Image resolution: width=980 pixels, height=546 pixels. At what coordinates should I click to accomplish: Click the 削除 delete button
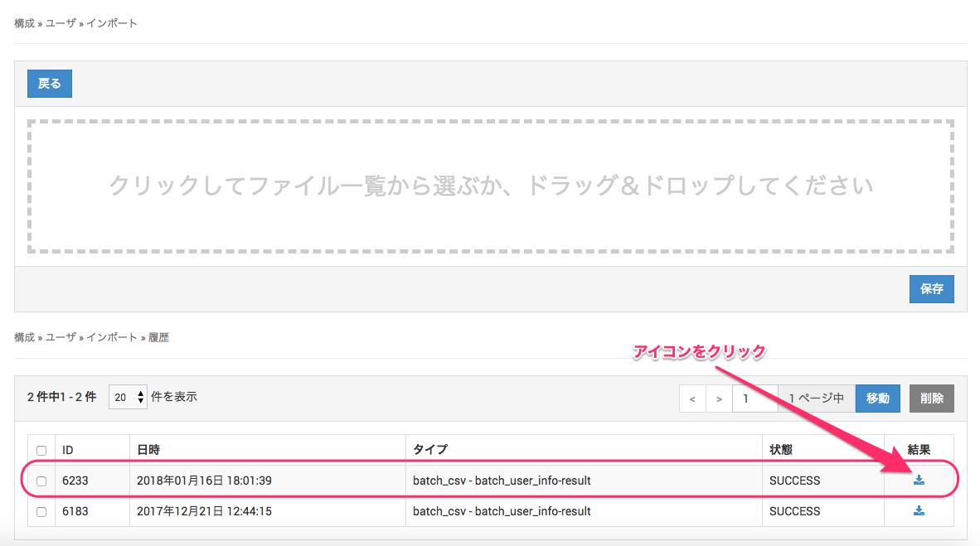coord(931,399)
